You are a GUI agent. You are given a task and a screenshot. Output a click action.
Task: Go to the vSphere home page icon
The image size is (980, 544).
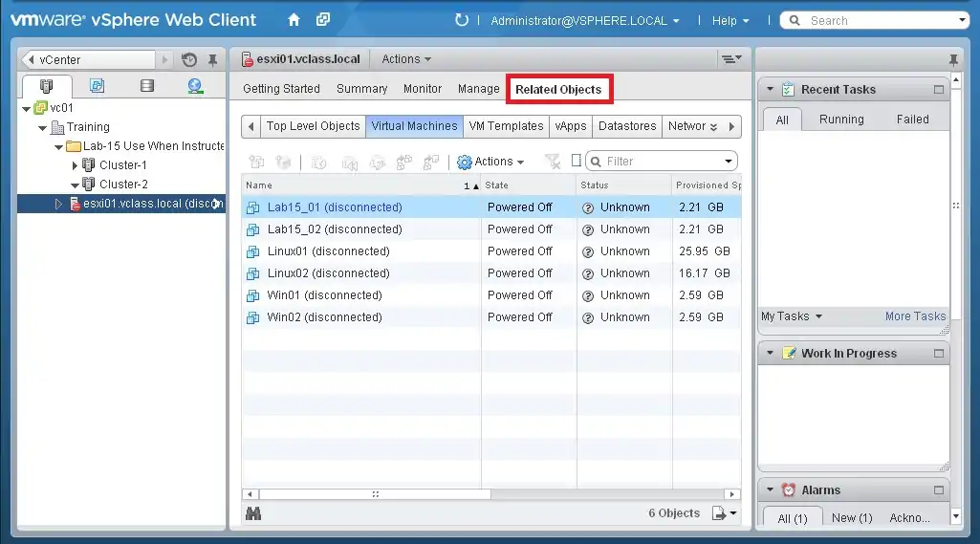[x=294, y=20]
